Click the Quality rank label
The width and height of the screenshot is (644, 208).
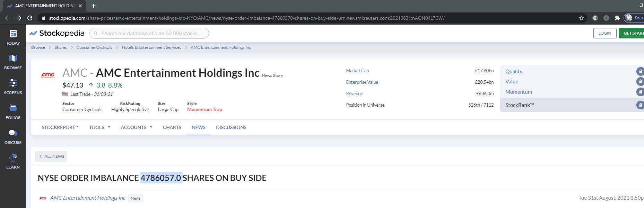point(514,71)
